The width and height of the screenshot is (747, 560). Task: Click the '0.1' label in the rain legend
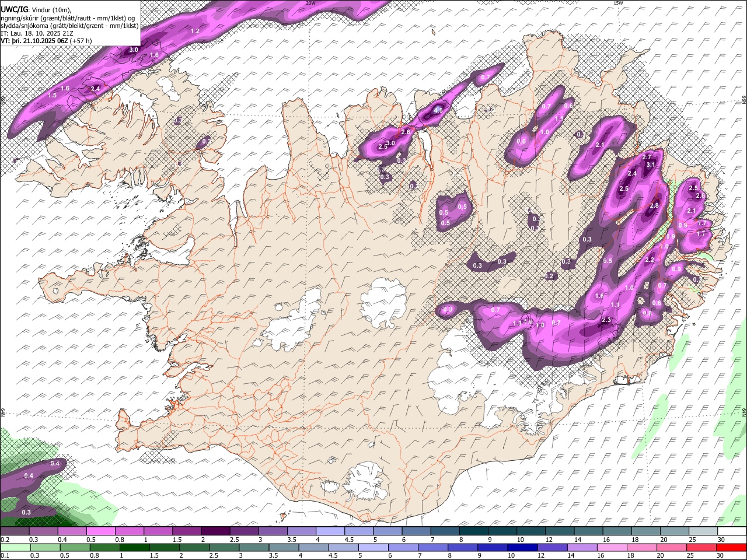click(x=5, y=556)
